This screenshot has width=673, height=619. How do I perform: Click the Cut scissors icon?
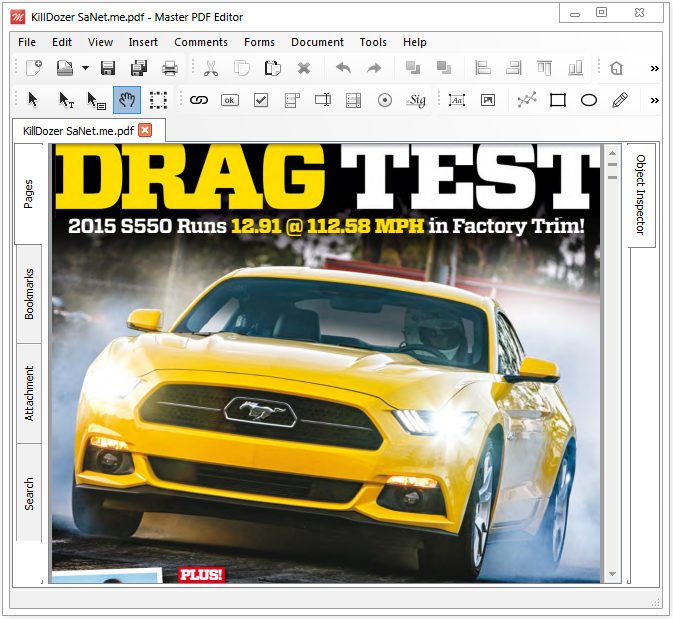click(x=211, y=68)
